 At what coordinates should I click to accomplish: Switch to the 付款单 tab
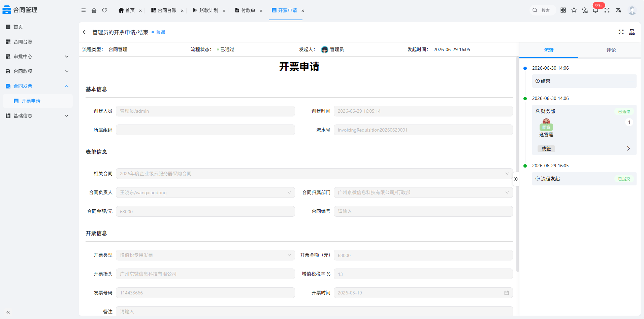245,10
